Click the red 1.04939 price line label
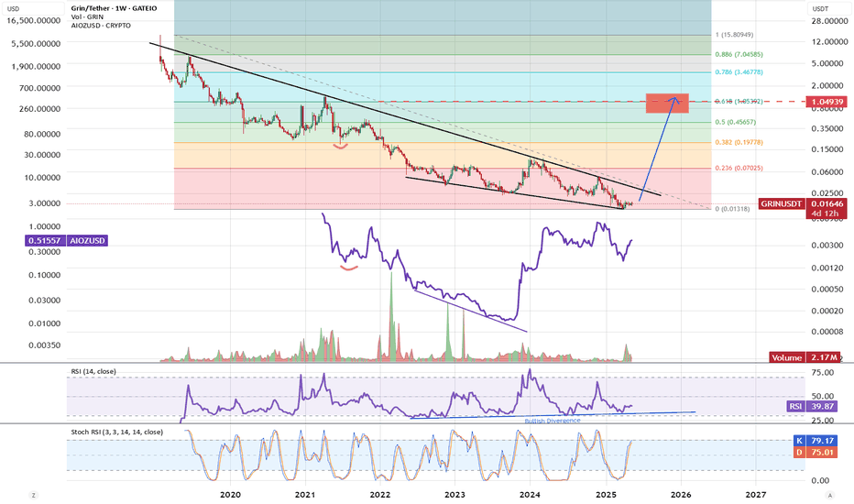Screen dimensions: 854x504 827,102
